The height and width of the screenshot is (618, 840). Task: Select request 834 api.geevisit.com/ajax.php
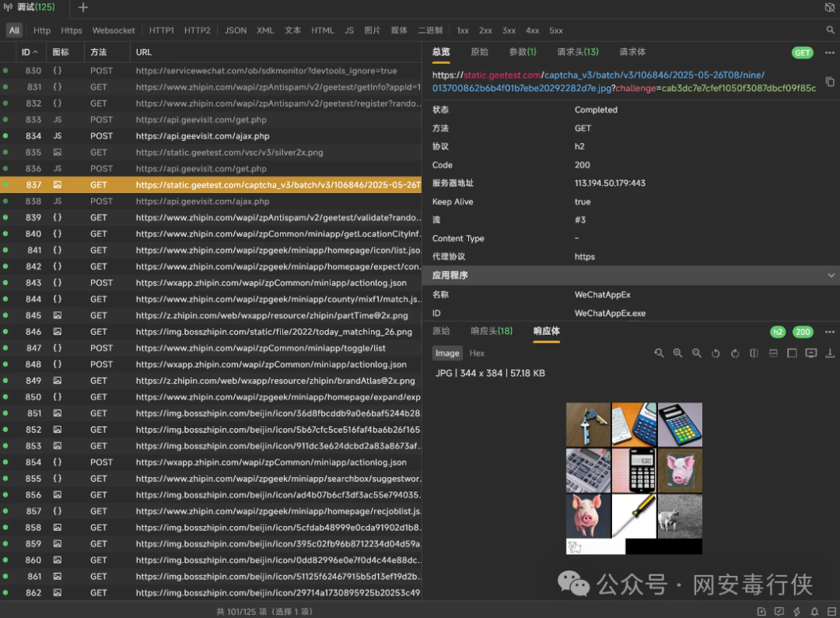pos(211,136)
